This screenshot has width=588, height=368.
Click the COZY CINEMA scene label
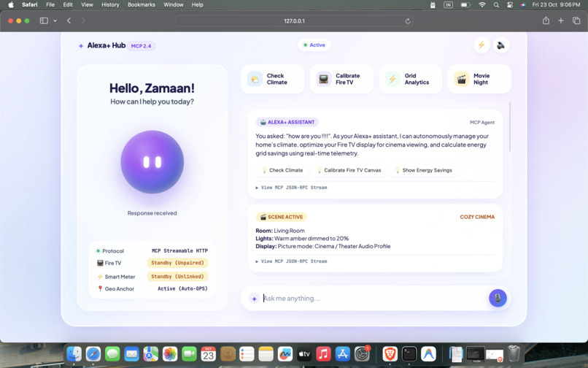point(477,217)
